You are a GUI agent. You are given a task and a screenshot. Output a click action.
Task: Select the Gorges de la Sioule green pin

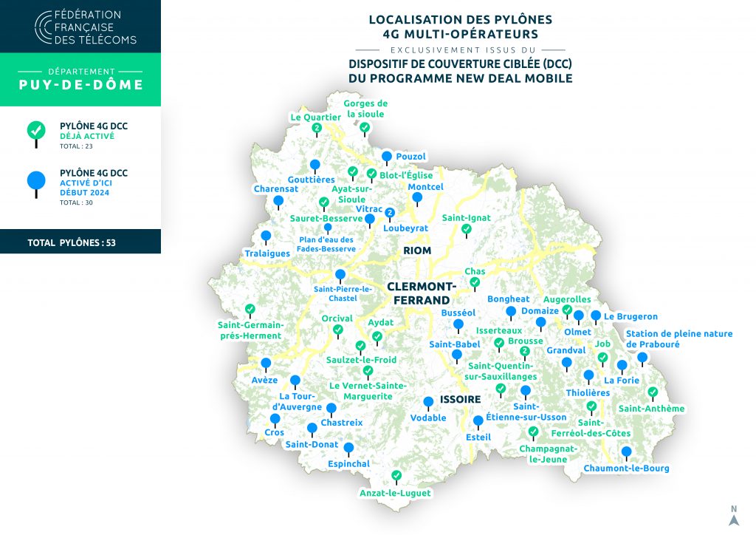tap(365, 129)
